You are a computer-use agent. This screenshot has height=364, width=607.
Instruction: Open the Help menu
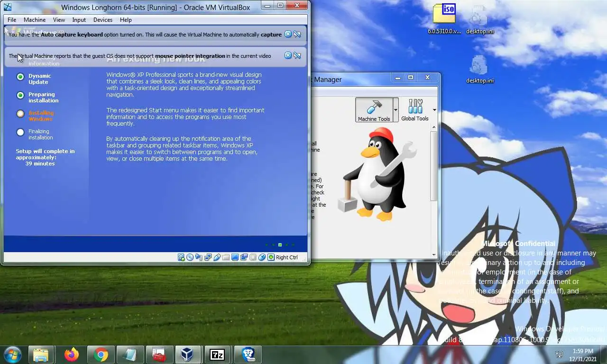[x=126, y=20]
